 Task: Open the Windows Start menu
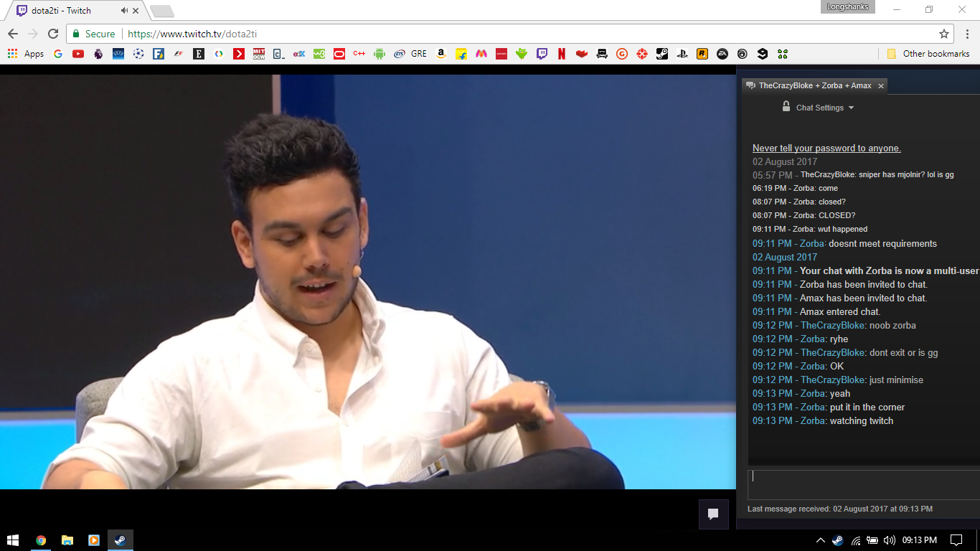pyautogui.click(x=13, y=540)
